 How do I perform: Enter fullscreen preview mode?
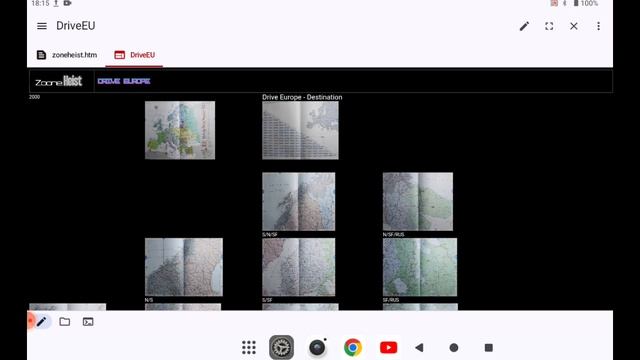tap(549, 26)
